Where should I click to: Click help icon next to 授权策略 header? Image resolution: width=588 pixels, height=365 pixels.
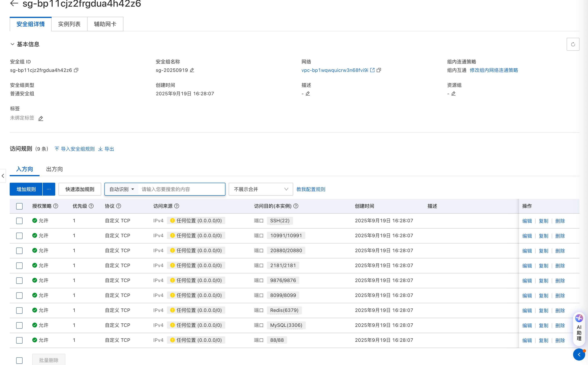56,206
